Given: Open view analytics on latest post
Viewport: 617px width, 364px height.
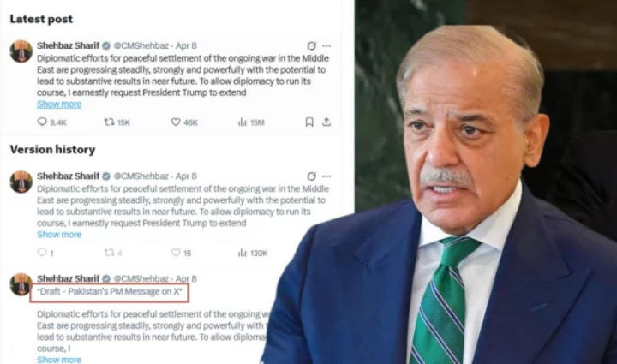Looking at the screenshot, I should [242, 122].
